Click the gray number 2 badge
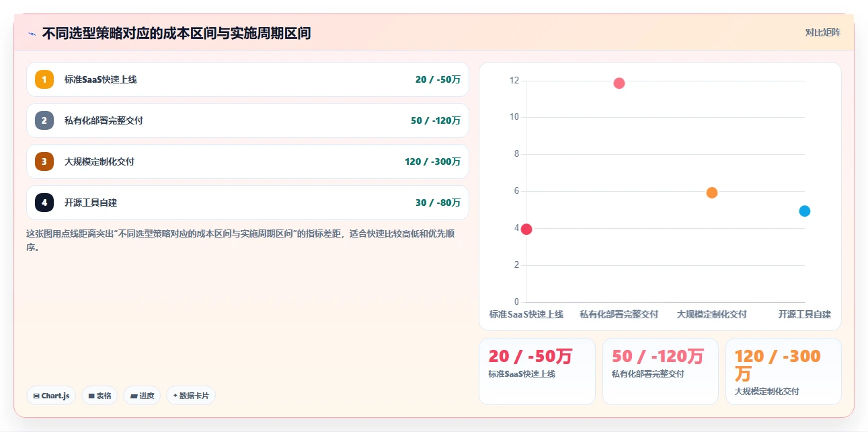 point(44,120)
